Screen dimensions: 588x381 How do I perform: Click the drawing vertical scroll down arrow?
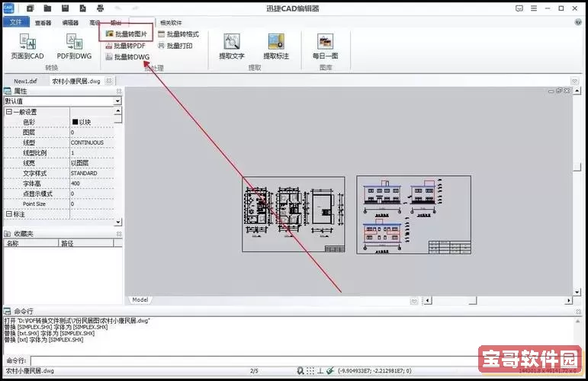click(x=577, y=292)
